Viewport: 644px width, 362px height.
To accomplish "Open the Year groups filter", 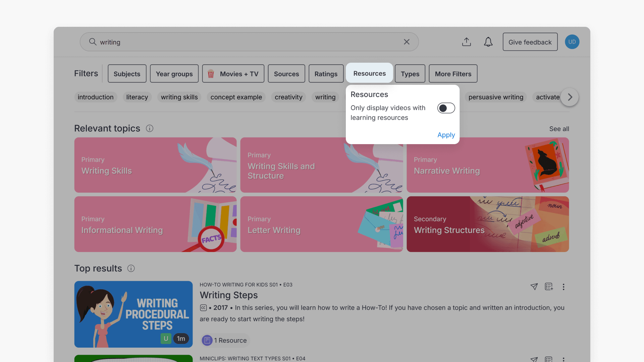I will [x=174, y=74].
